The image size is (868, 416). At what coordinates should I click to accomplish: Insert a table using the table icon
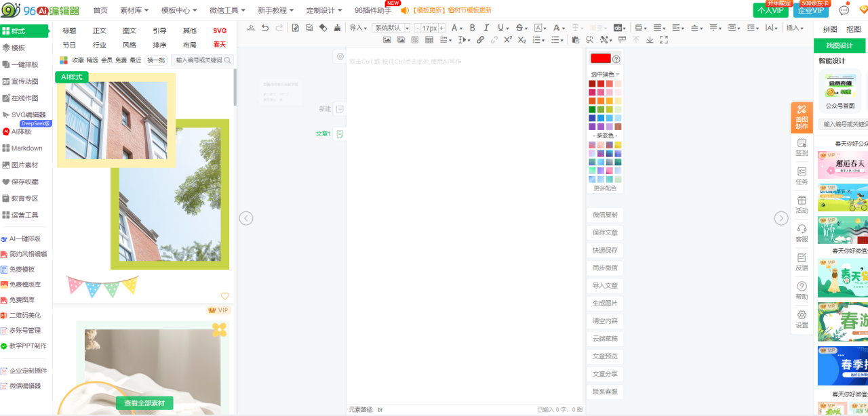point(429,40)
